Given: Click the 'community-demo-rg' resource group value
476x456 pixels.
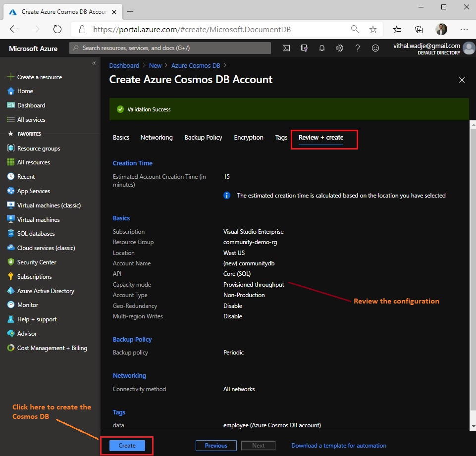Looking at the screenshot, I should 250,242.
